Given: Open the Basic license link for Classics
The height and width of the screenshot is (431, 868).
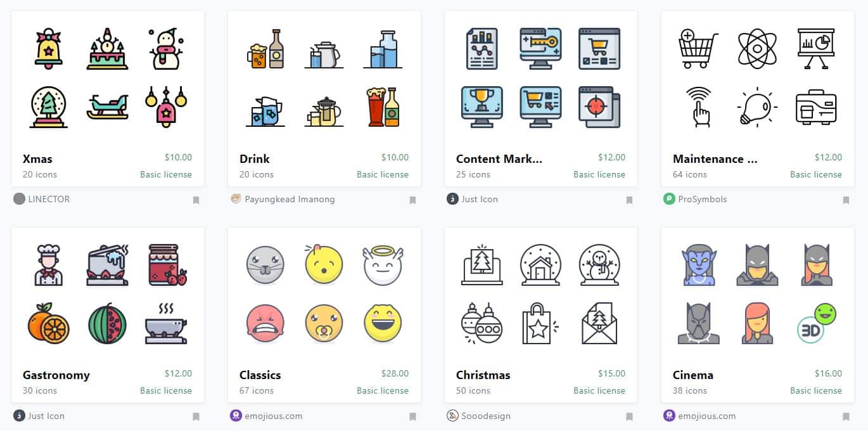Looking at the screenshot, I should pyautogui.click(x=383, y=390).
